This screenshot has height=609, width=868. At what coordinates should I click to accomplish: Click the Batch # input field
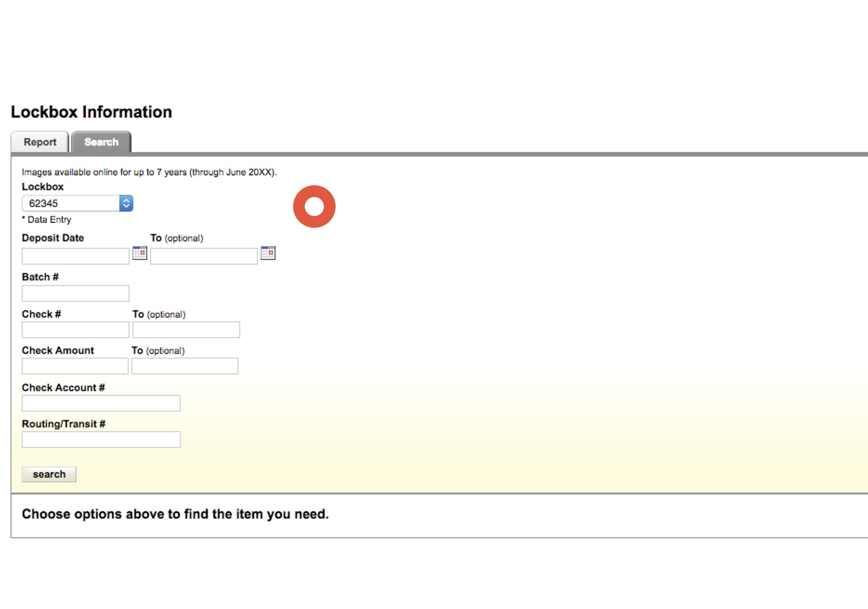coord(76,294)
